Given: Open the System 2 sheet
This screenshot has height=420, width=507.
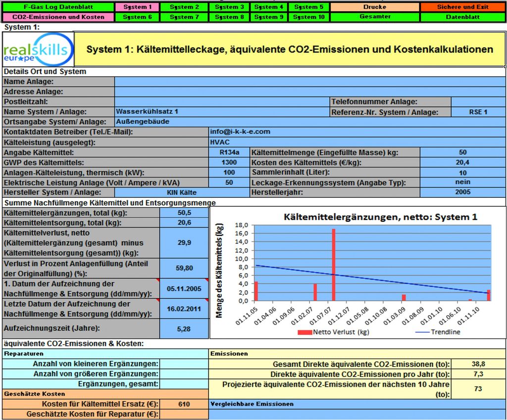Looking at the screenshot, I should coord(184,7).
